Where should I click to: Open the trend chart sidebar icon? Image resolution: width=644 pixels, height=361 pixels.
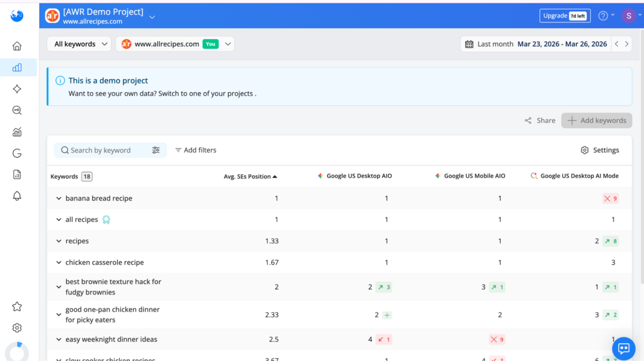17,132
